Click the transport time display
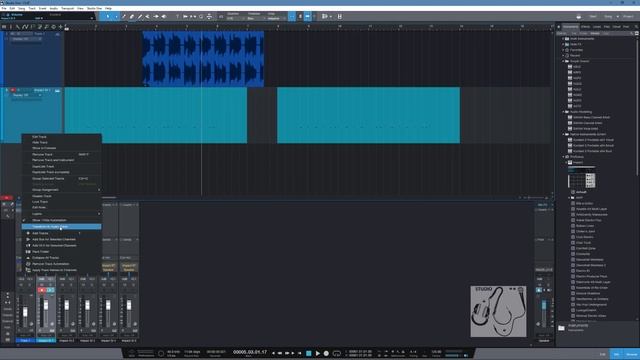 coord(250,352)
